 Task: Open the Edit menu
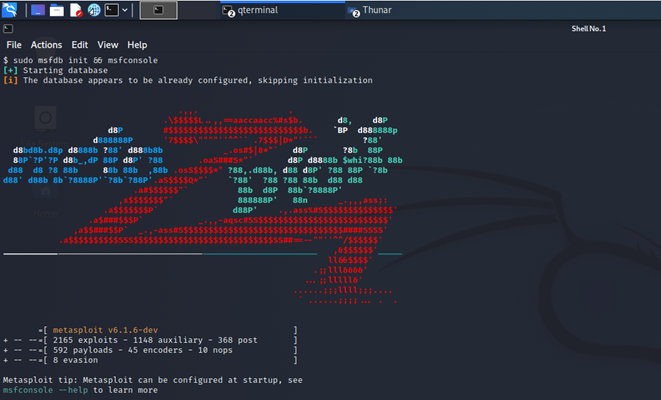coord(80,45)
